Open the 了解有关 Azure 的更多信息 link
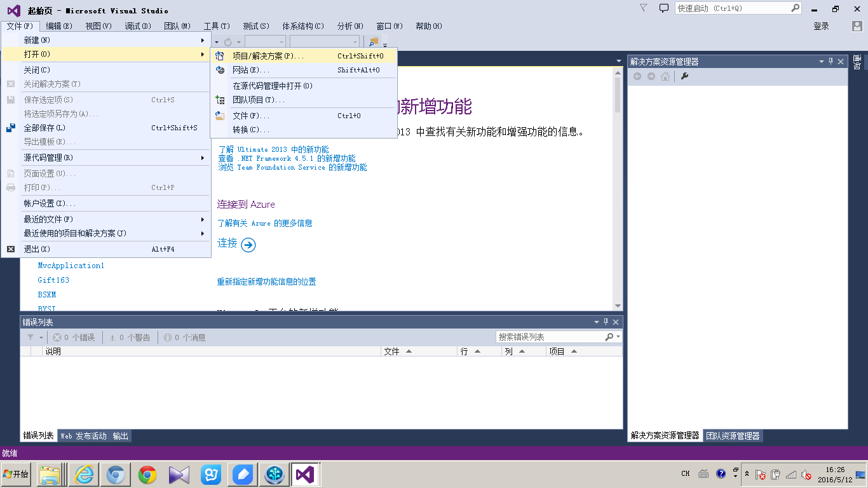This screenshot has width=868, height=488. (264, 224)
